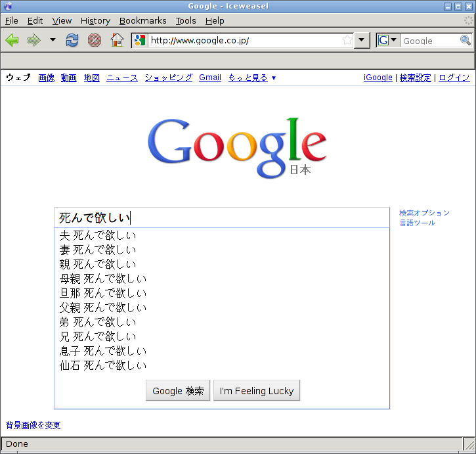The width and height of the screenshot is (476, 454).
Task: Click the window resize grip in the status bar
Action: [469, 444]
